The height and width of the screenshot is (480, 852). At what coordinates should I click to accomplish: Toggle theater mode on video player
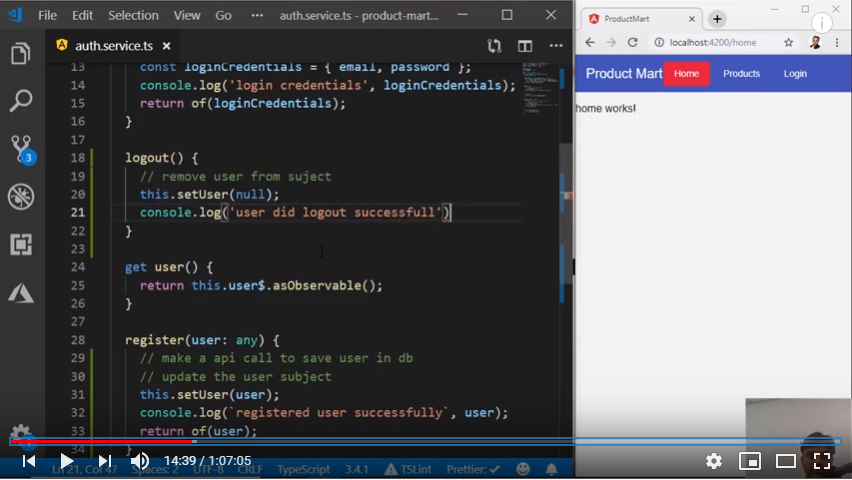click(x=786, y=461)
